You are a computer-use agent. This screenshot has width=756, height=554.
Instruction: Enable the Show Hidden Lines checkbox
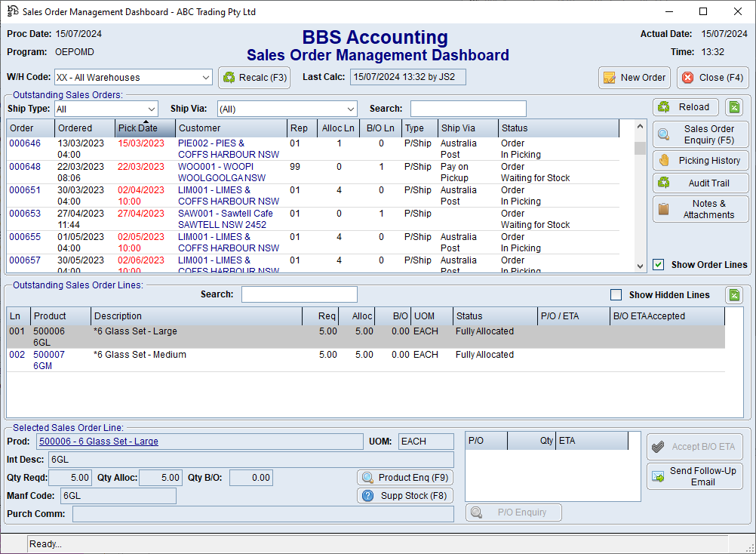(x=616, y=295)
